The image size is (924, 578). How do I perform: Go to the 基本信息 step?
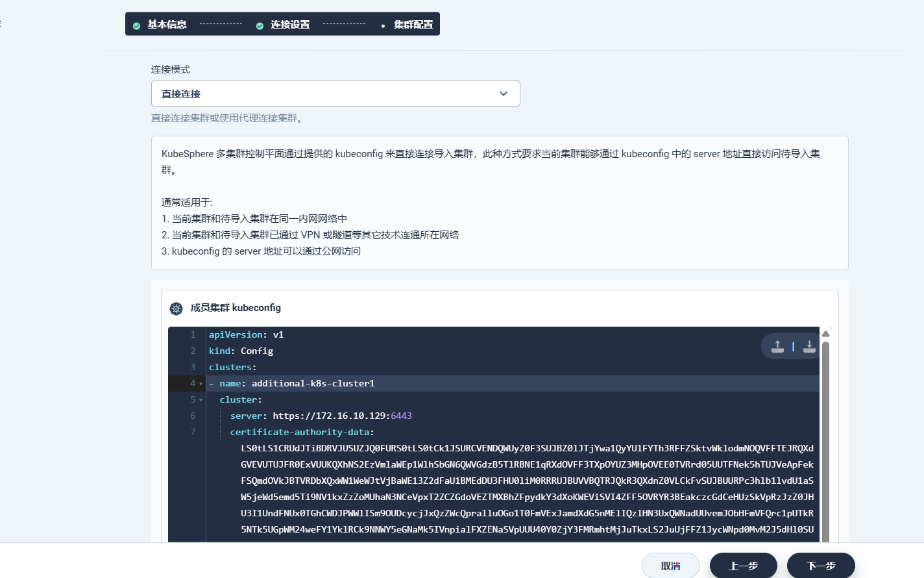[x=167, y=25]
